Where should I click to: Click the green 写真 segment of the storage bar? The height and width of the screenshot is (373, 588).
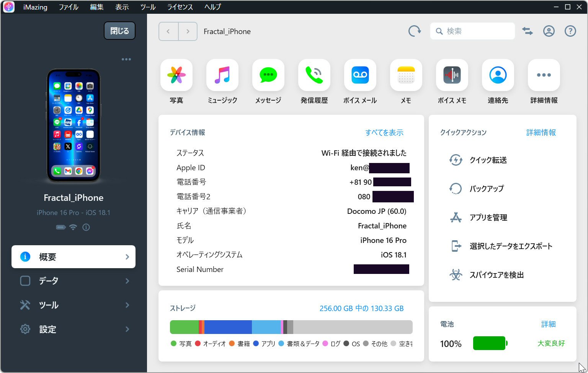pos(185,327)
